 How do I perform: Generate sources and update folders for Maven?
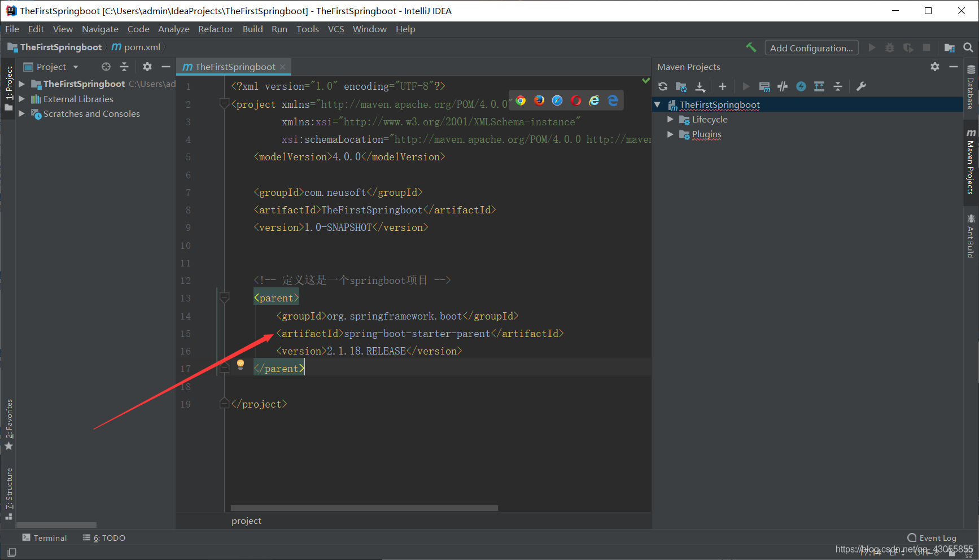[x=681, y=86]
